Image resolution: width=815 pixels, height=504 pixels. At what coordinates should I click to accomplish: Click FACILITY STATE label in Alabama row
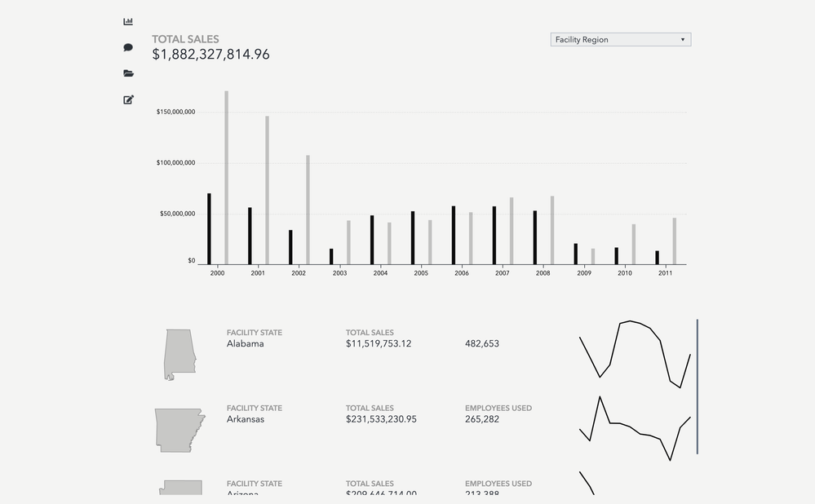255,333
